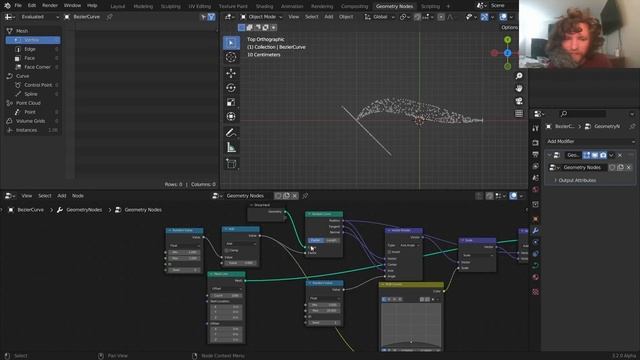Adjust the Count slider on Mesh Line node

227,295
